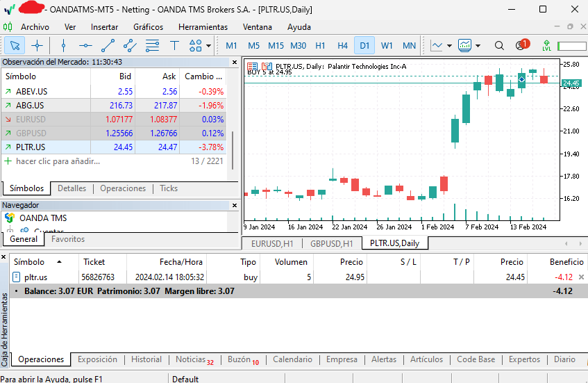588x383 pixels.
Task: Click the one-click trading panel icon on chart
Action: tap(253, 67)
